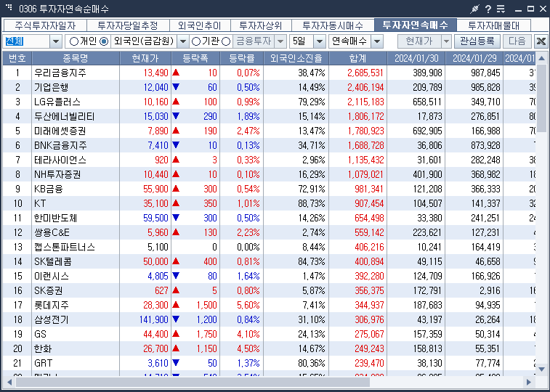The image size is (550, 392).
Task: Select the 기관 radio button
Action: (x=196, y=41)
